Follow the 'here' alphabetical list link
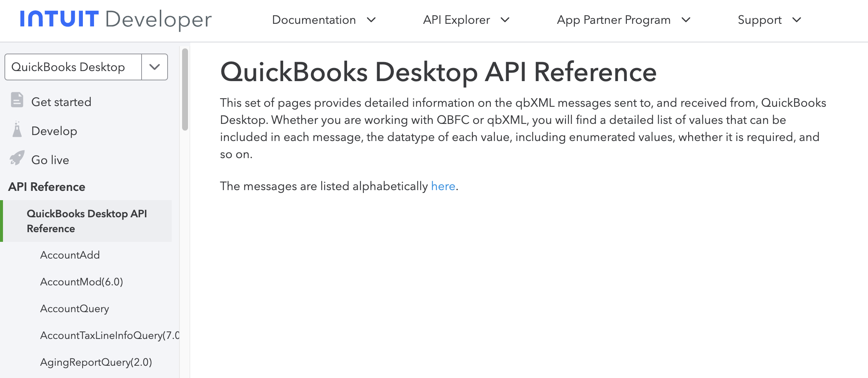Viewport: 868px width, 378px height. click(443, 186)
